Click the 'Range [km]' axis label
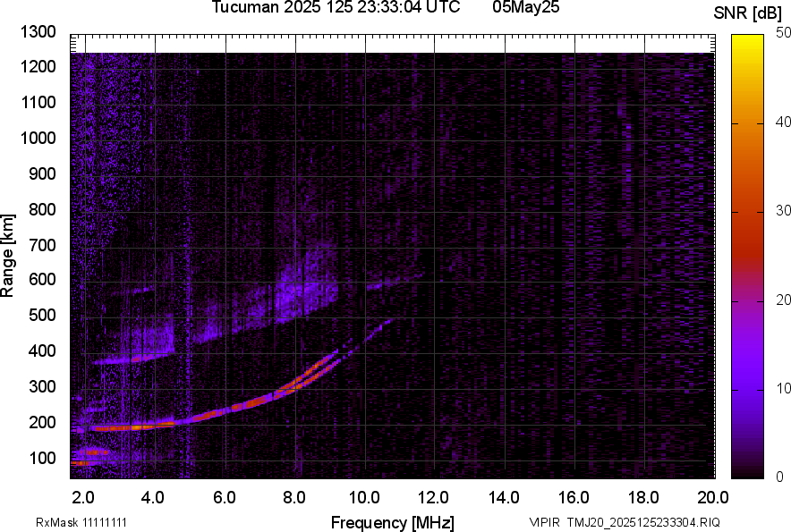Viewport: 791px width, 532px height. (x=7, y=256)
